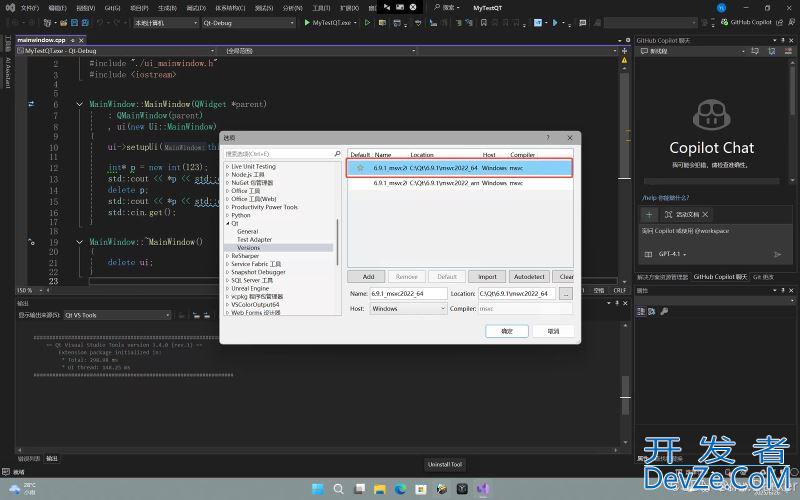800x500 pixels.
Task: Click the Properties panel wrench icon
Action: 664,311
